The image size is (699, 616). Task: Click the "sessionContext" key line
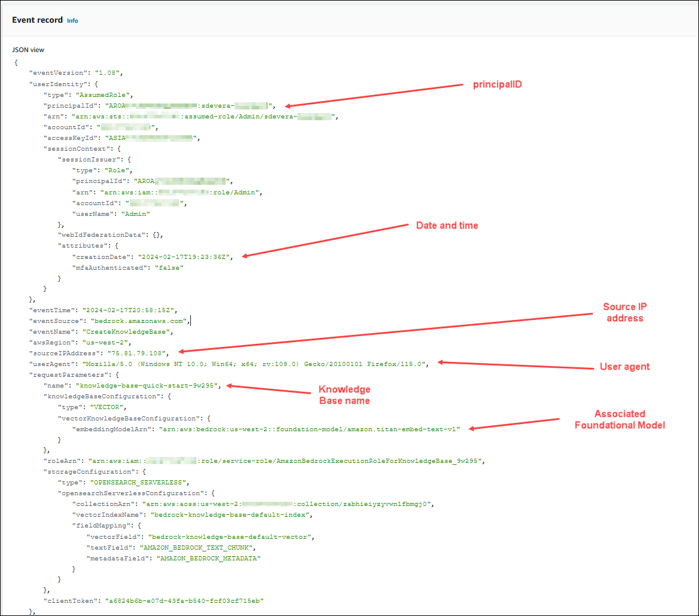click(82, 149)
